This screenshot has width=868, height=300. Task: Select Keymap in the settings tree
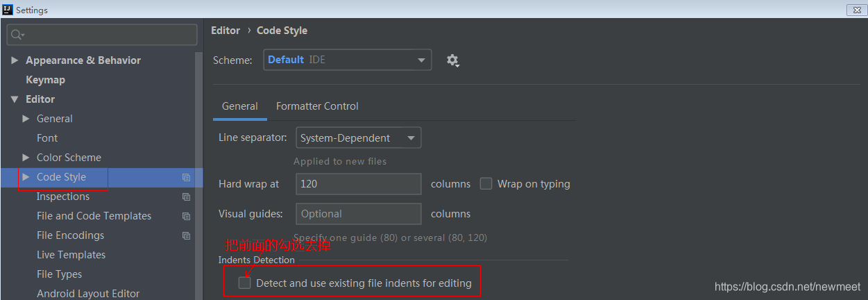click(45, 80)
